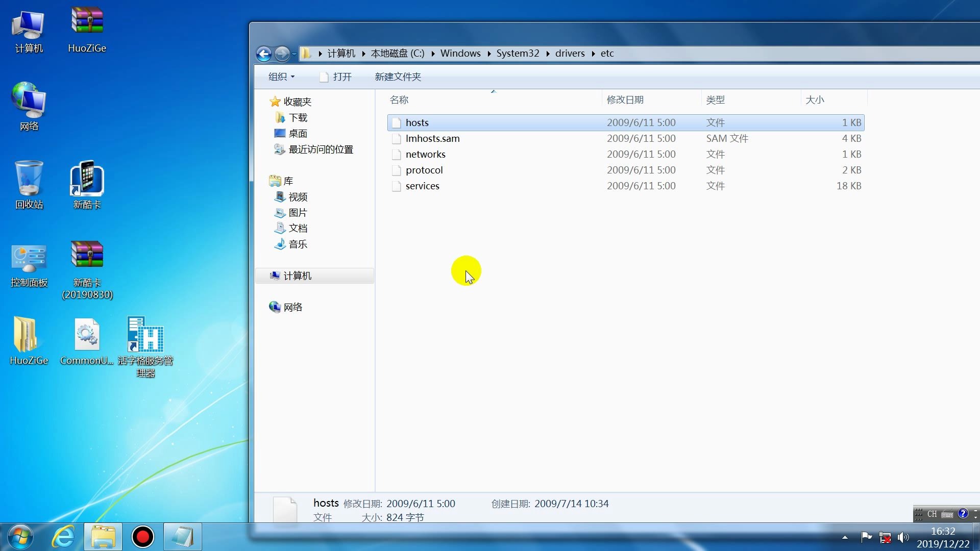Sort files by 大小 column header
The width and height of the screenshot is (980, 551).
pyautogui.click(x=815, y=99)
